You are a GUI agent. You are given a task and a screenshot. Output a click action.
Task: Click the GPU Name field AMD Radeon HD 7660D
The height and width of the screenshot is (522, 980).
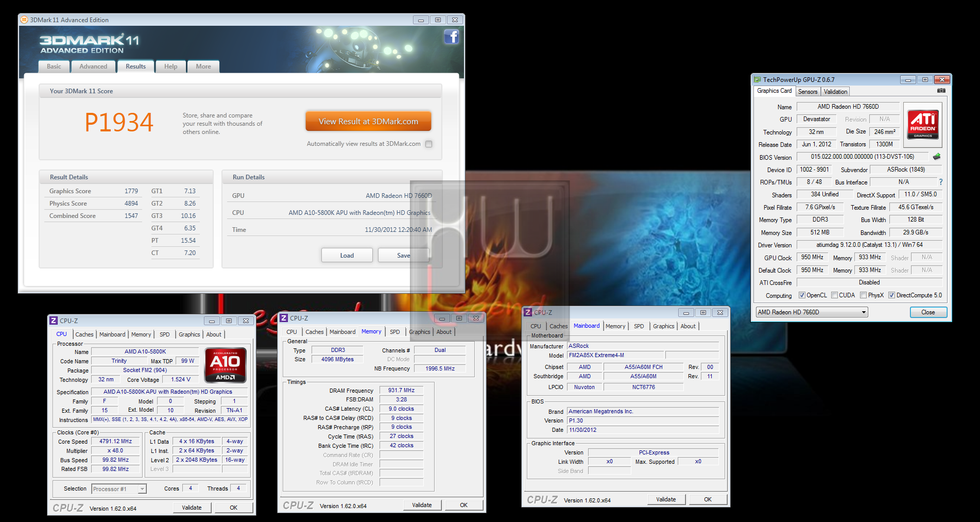coord(848,107)
